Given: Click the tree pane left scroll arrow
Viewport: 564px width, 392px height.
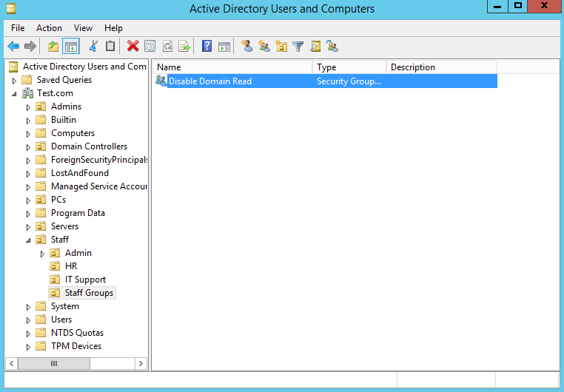Looking at the screenshot, I should click(x=12, y=364).
